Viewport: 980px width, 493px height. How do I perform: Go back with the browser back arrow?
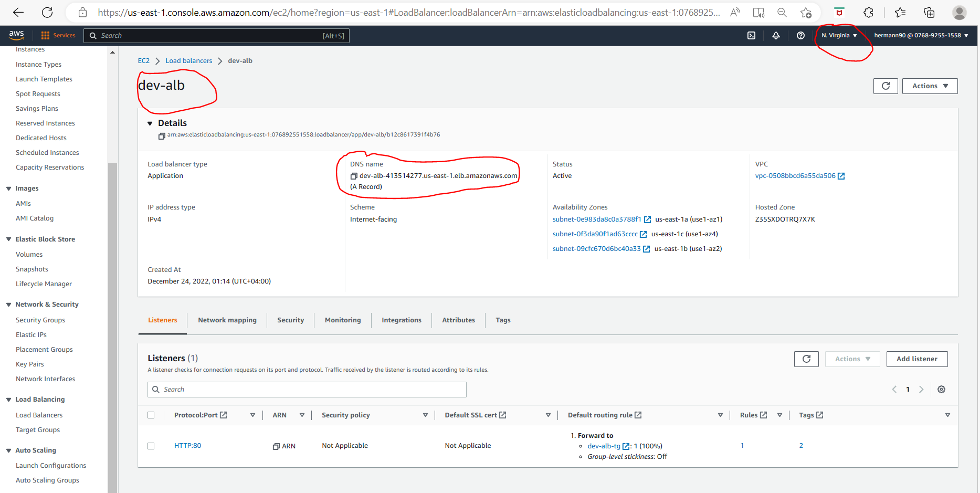(18, 12)
